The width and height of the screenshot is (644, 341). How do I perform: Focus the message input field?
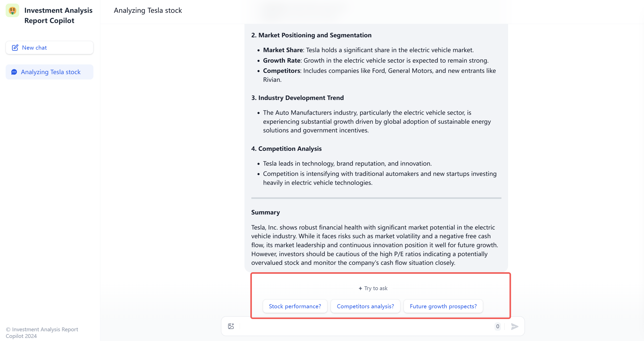366,326
